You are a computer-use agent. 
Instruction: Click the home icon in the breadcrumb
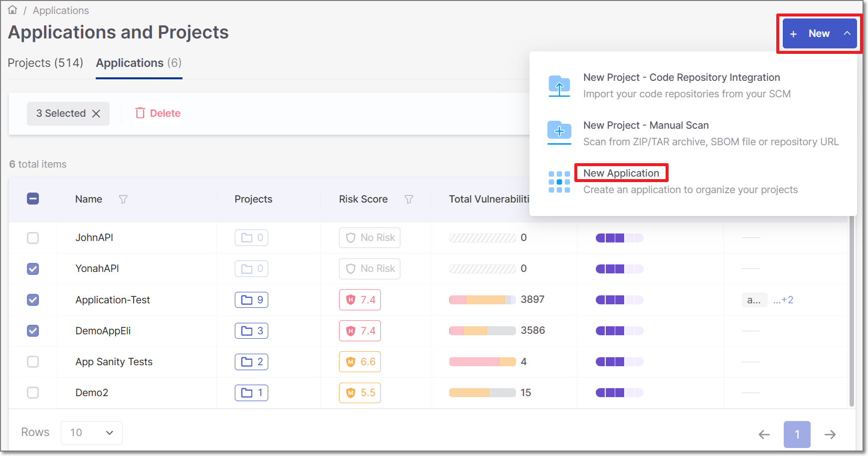point(12,9)
